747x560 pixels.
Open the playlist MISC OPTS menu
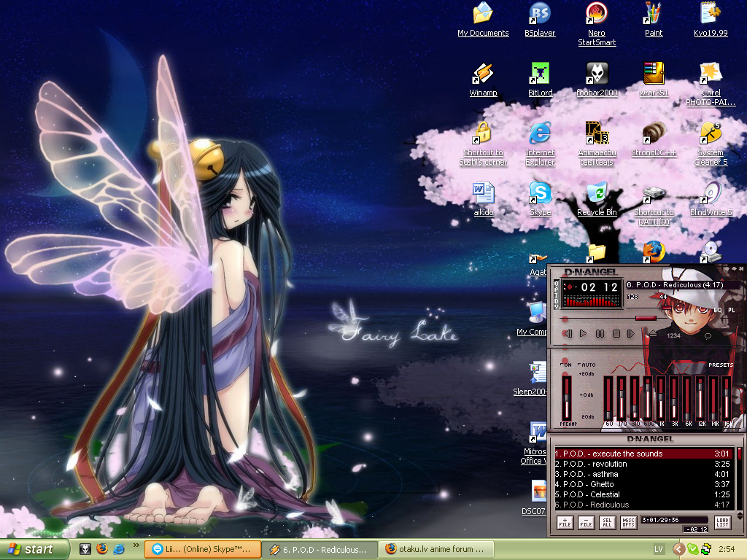tap(628, 523)
